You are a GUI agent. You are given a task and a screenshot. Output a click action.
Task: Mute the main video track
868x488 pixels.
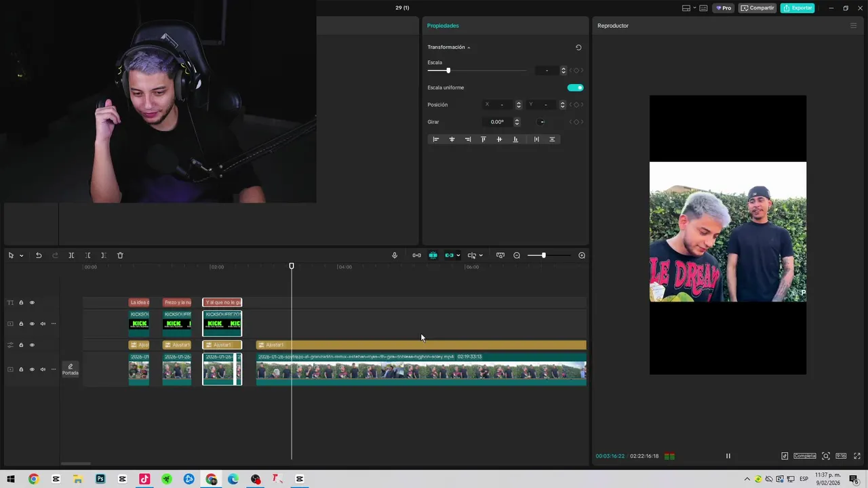click(x=43, y=369)
